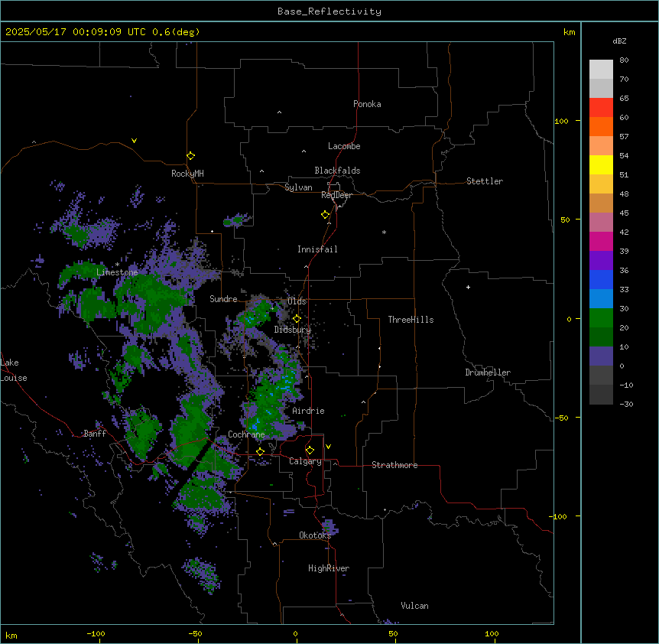Click the dBZ legend heading
The height and width of the screenshot is (644, 659).
point(619,41)
